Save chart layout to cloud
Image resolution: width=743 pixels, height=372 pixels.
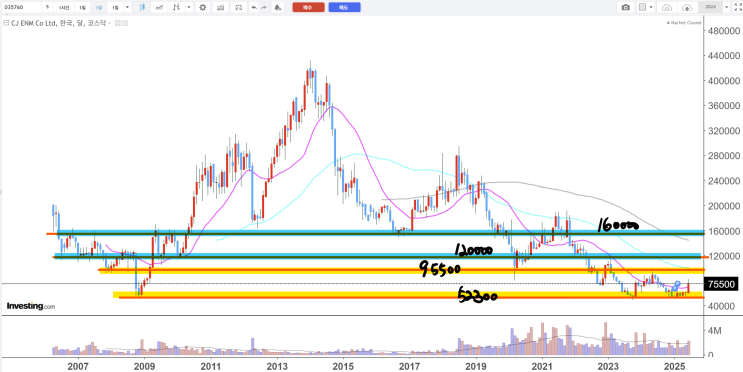687,7
